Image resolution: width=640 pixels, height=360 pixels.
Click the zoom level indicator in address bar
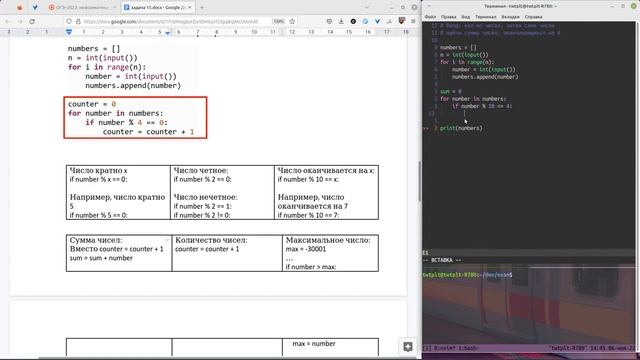coord(278,21)
